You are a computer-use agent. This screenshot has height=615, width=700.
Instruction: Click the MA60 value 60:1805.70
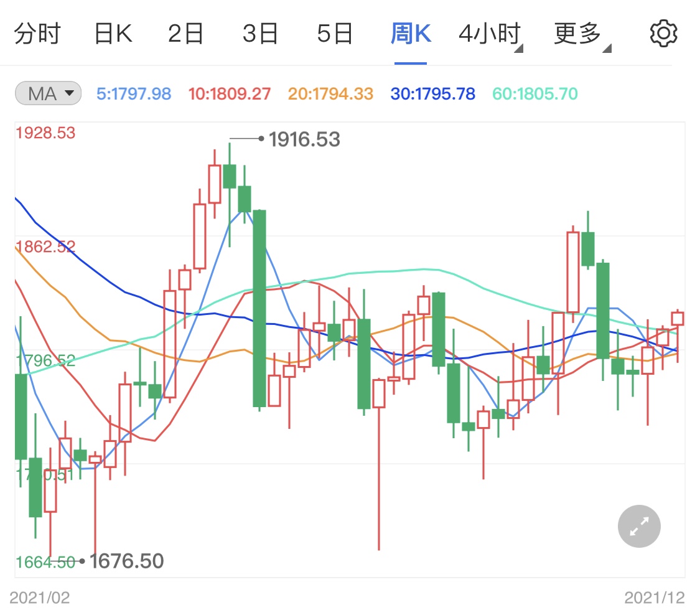pos(535,94)
